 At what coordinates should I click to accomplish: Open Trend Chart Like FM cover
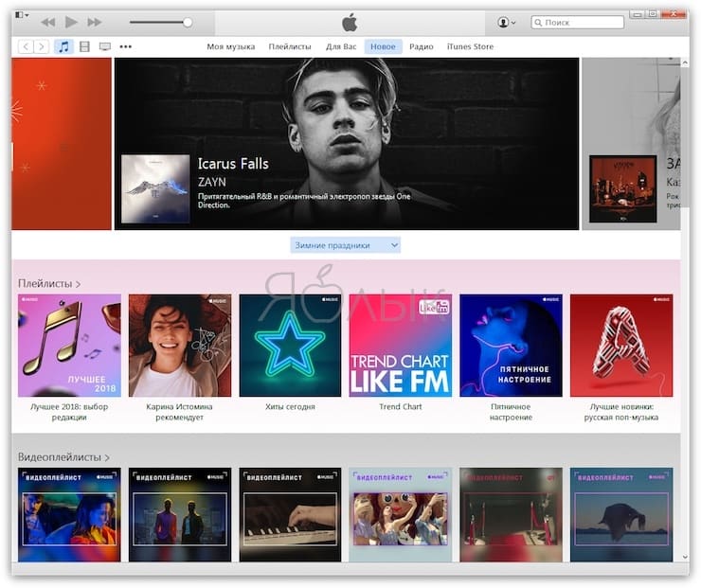tap(401, 346)
